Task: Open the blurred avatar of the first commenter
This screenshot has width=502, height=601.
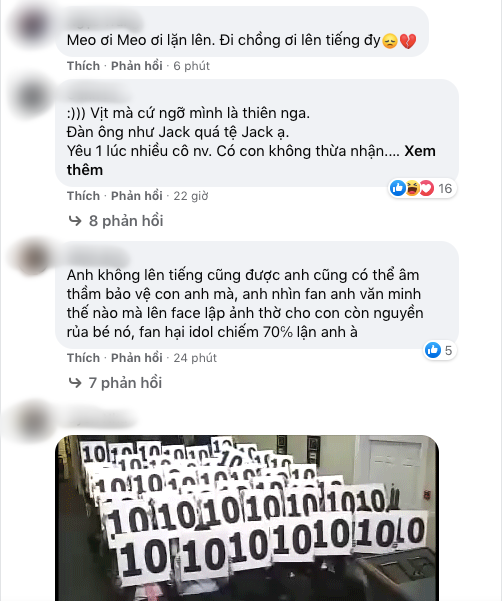Action: click(32, 24)
